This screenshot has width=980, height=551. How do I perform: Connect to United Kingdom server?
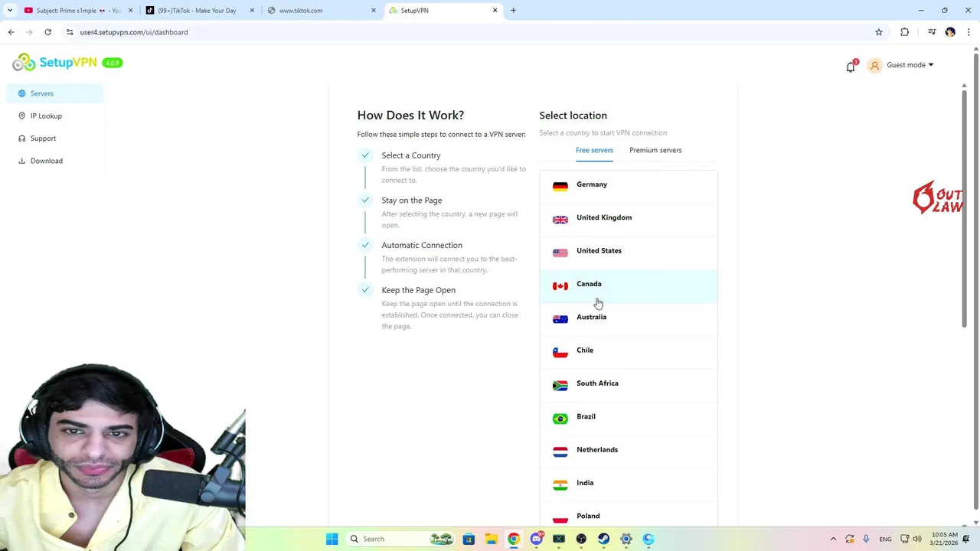629,218
